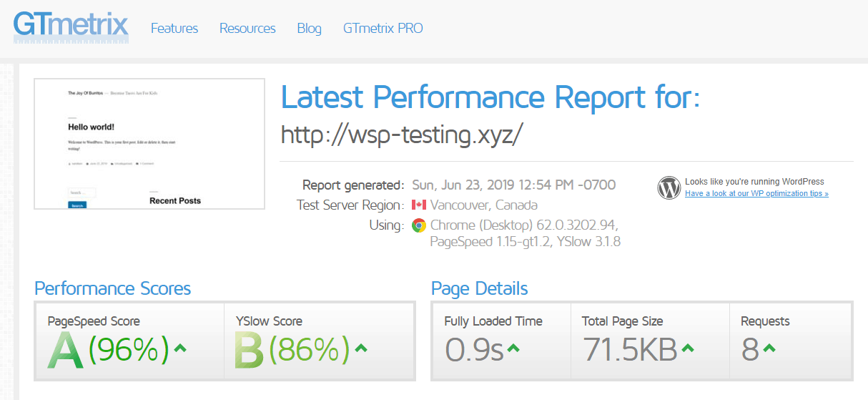The image size is (868, 400).
Task: Click the 0.9s fully loaded time value
Action: coord(475,350)
